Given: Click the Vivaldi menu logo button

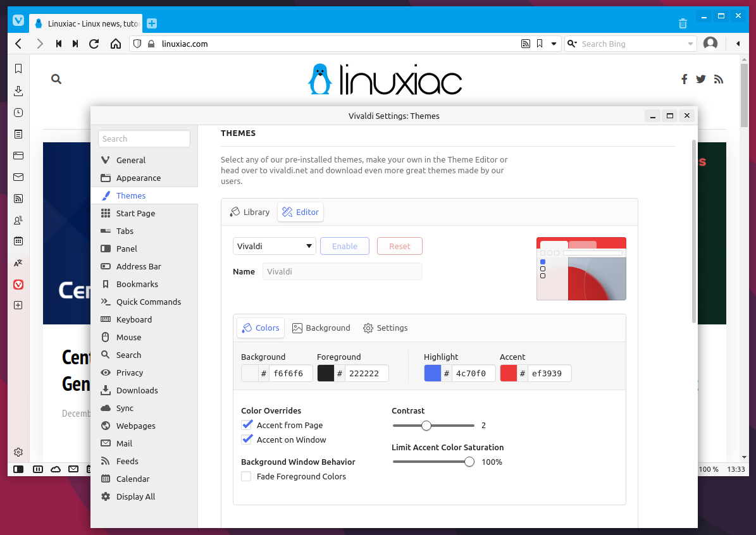Looking at the screenshot, I should coord(18,20).
